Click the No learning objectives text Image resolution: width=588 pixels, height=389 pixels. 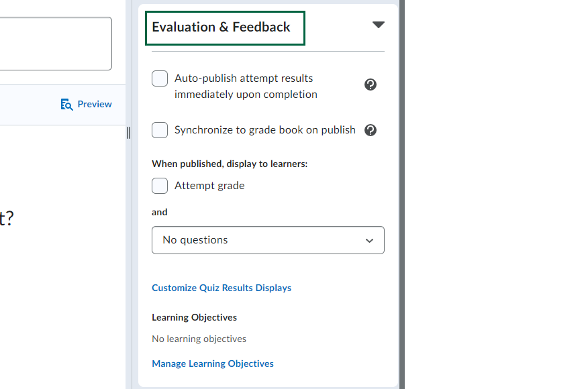[199, 339]
